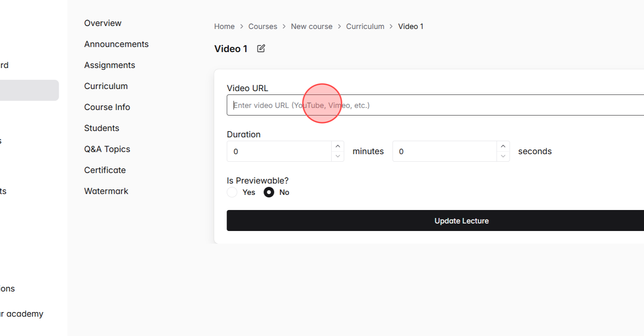
Task: Click the minutes up-arrow stepper
Action: pos(338,146)
